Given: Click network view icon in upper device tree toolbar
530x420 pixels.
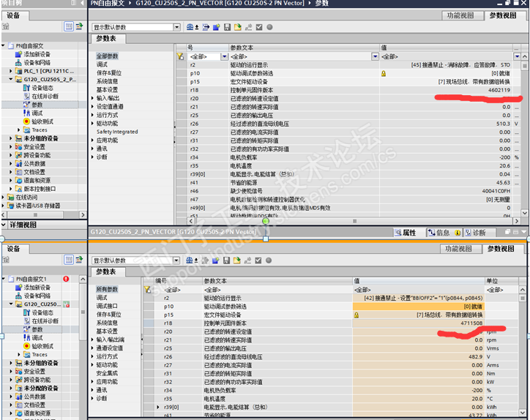Looking at the screenshot, I should pyautogui.click(x=69, y=26).
